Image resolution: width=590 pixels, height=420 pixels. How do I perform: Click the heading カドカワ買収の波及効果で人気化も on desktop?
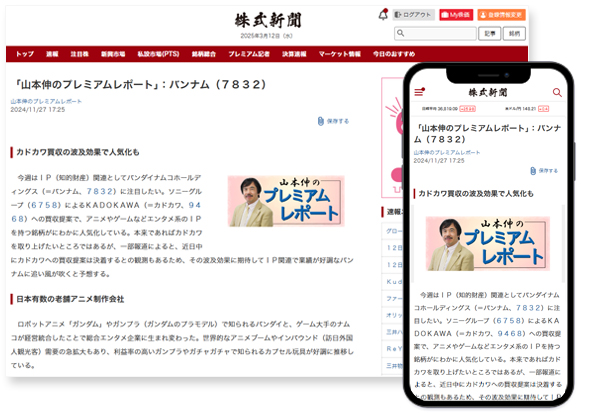click(x=78, y=152)
